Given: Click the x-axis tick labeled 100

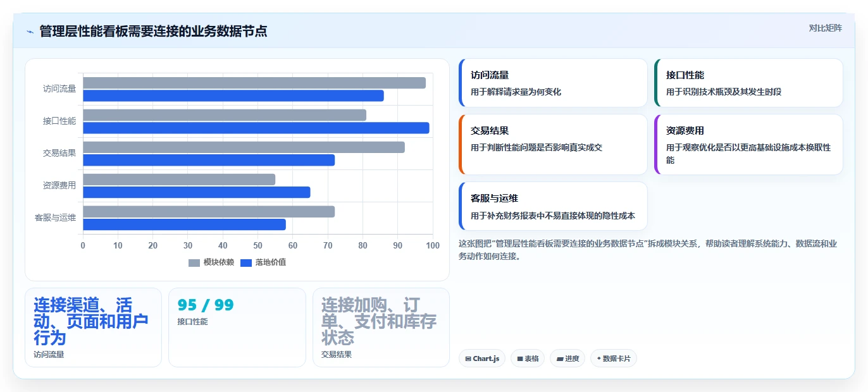Looking at the screenshot, I should (433, 245).
